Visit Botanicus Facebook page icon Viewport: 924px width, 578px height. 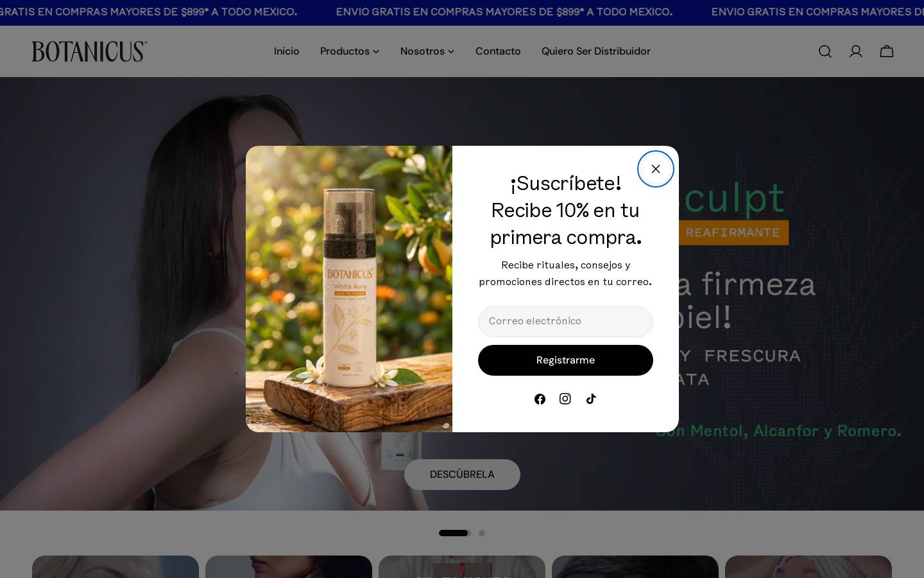(540, 399)
